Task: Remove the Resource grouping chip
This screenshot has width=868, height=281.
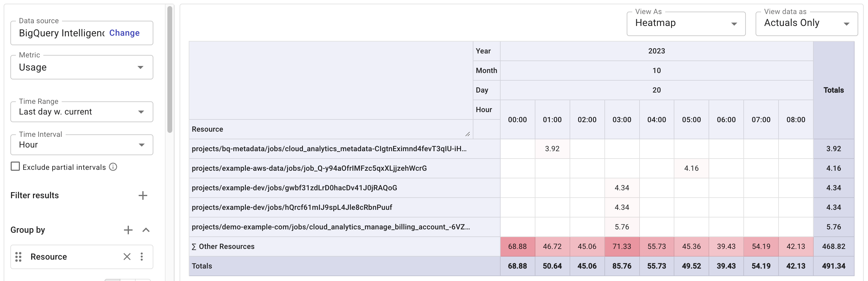Action: click(x=127, y=256)
